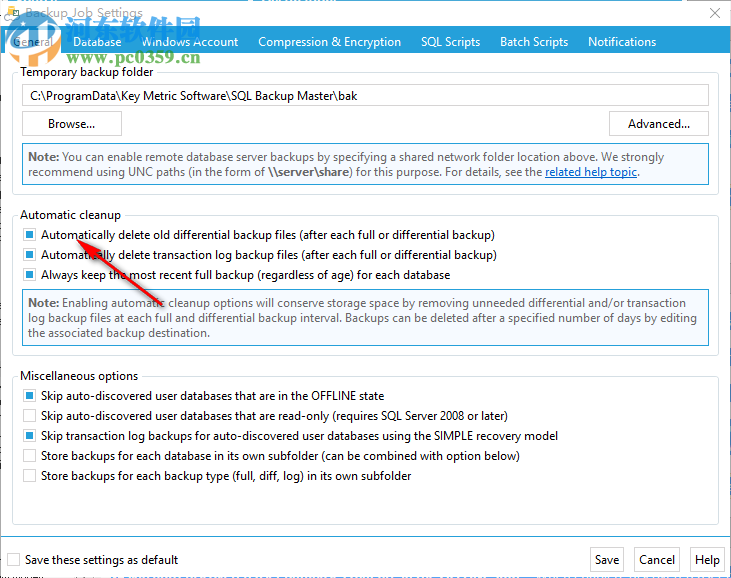Open the Database tab
The height and width of the screenshot is (578, 731).
point(97,42)
